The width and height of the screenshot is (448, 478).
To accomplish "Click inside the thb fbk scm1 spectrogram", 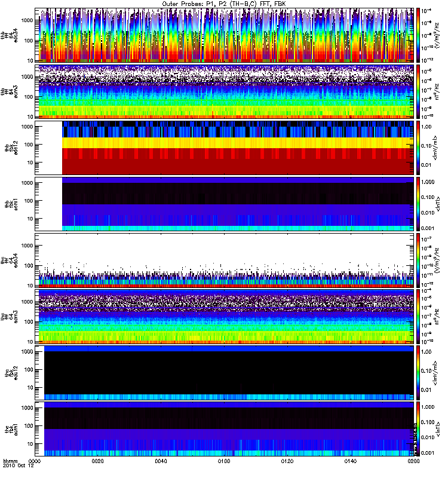I will [x=224, y=204].
